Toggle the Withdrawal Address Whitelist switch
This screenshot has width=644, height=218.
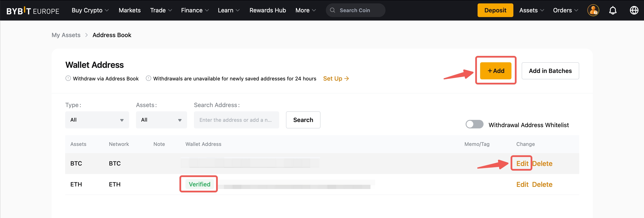click(474, 124)
